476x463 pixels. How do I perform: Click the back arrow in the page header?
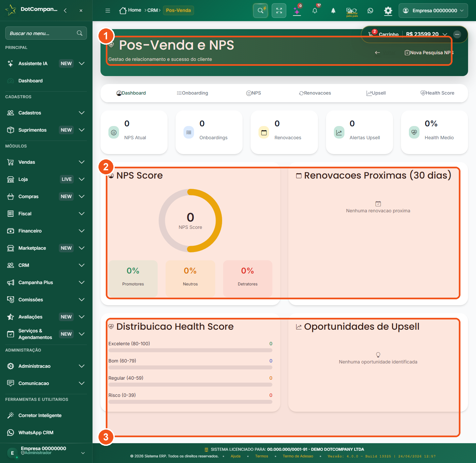(x=377, y=53)
